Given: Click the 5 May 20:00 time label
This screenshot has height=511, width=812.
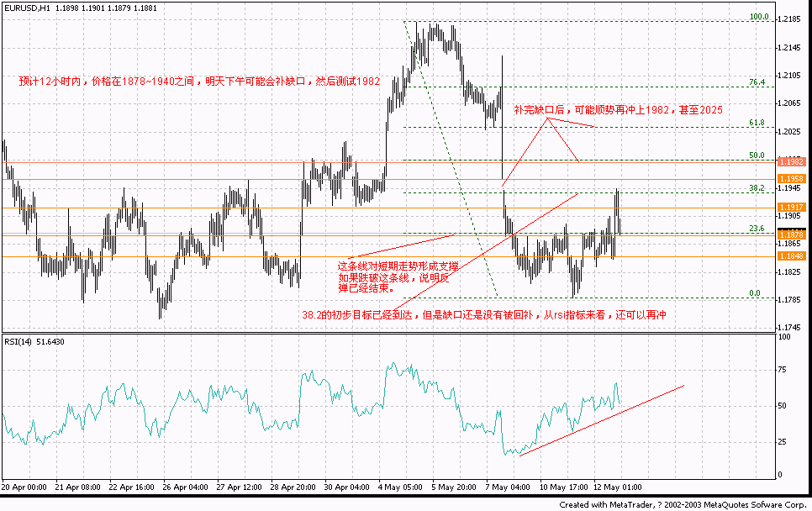Looking at the screenshot, I should pos(454,487).
